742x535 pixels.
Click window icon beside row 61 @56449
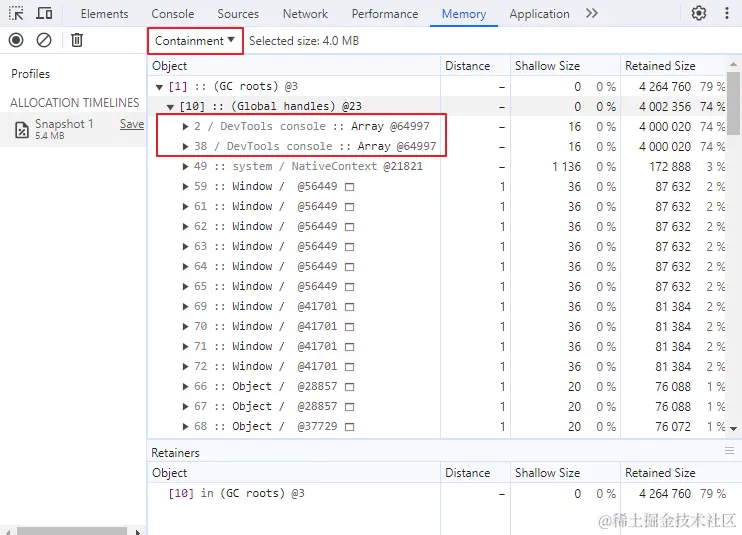point(349,207)
